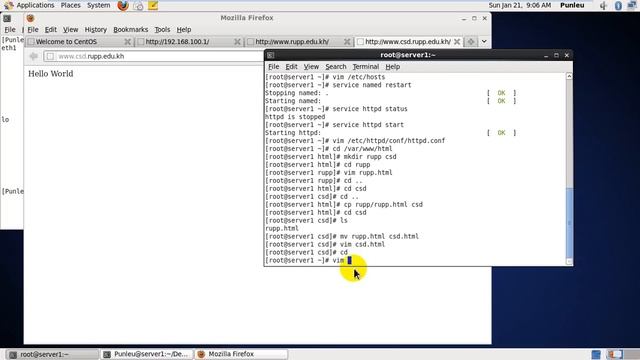Open the Places menu

(x=71, y=5)
